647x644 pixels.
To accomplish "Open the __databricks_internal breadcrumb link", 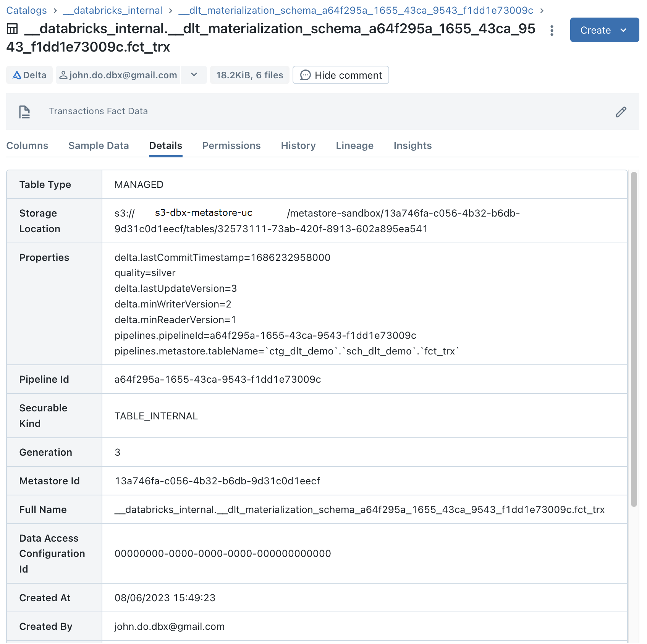I will coord(113,10).
